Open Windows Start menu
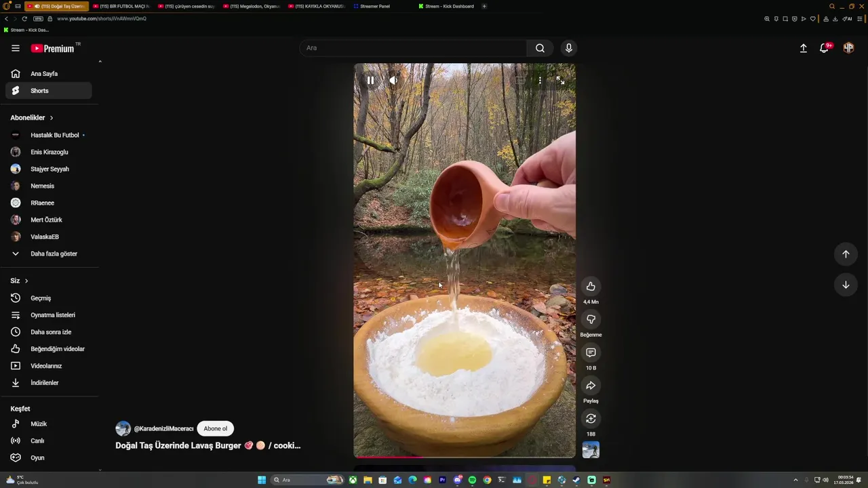 [x=262, y=480]
